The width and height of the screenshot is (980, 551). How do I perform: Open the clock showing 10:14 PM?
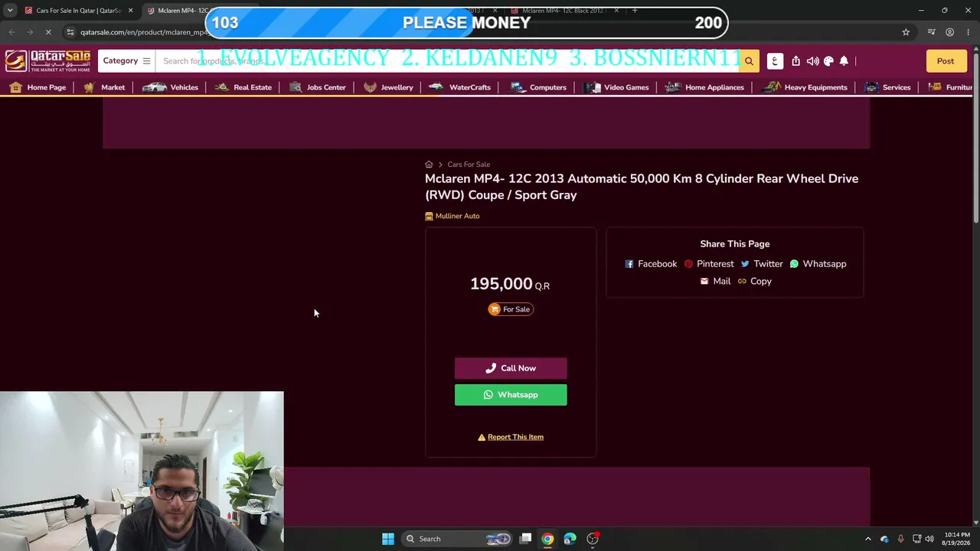(x=956, y=539)
